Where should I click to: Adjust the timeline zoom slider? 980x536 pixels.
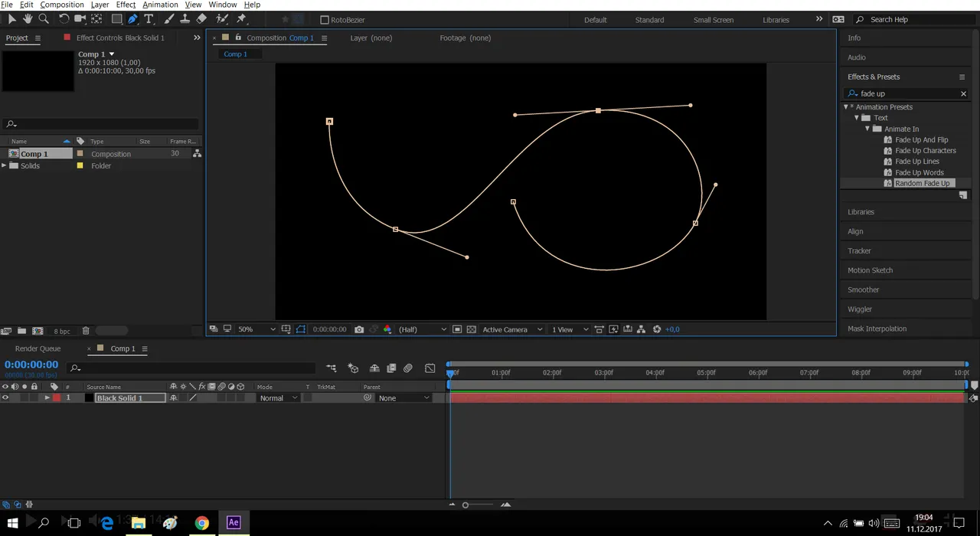tap(465, 505)
